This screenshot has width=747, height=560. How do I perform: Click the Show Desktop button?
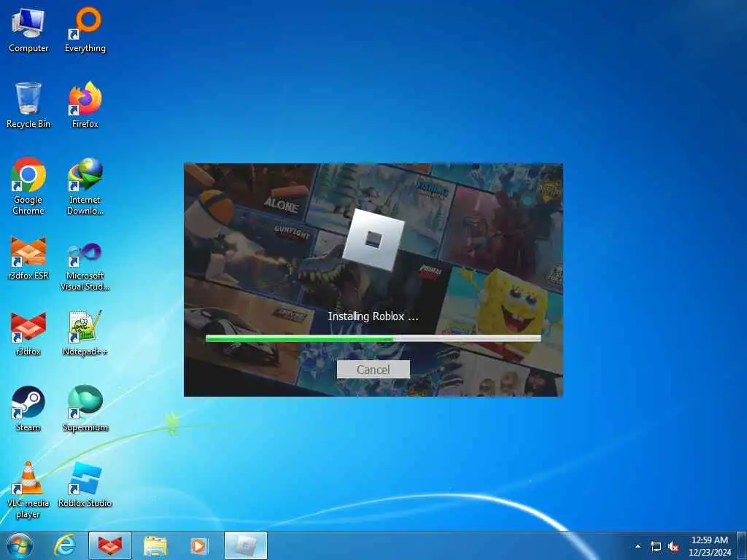(742, 545)
